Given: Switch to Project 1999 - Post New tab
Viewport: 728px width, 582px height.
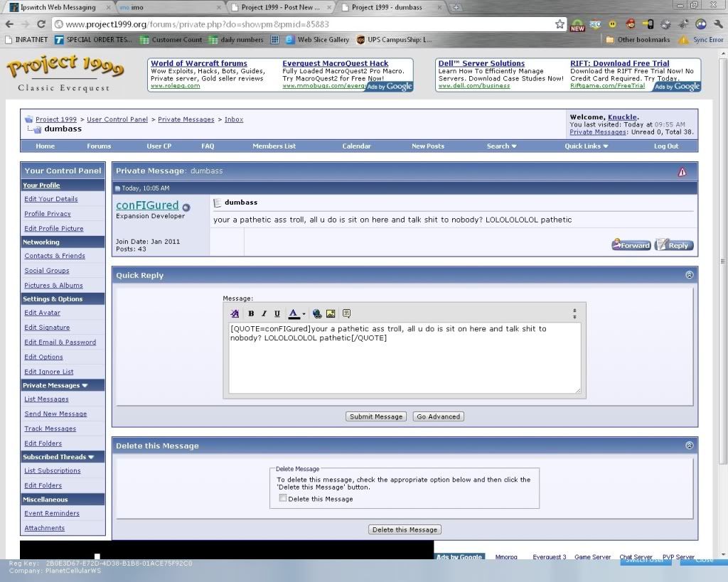Looking at the screenshot, I should point(280,7).
